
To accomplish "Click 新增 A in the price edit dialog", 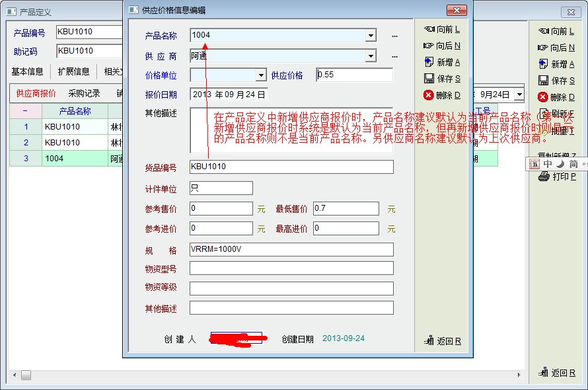I will [x=442, y=62].
